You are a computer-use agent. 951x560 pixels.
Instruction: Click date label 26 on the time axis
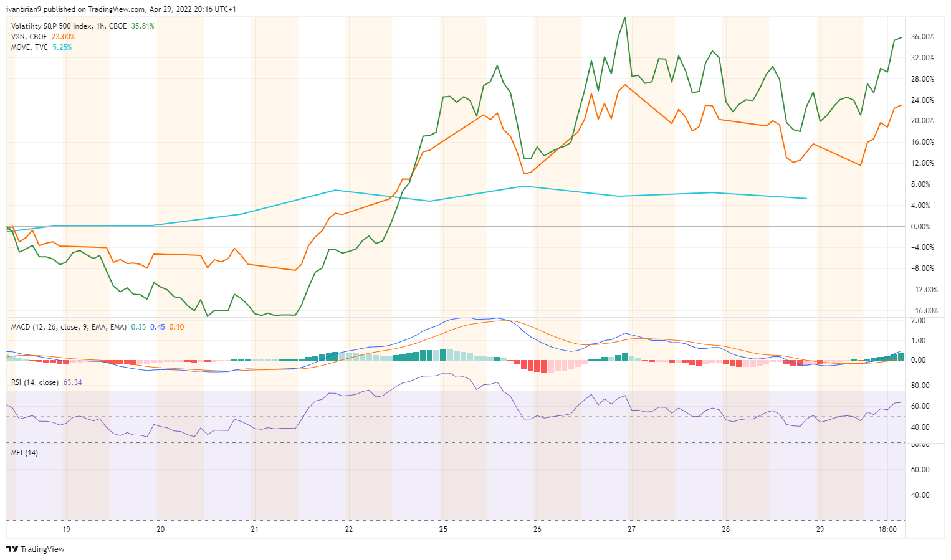537,529
